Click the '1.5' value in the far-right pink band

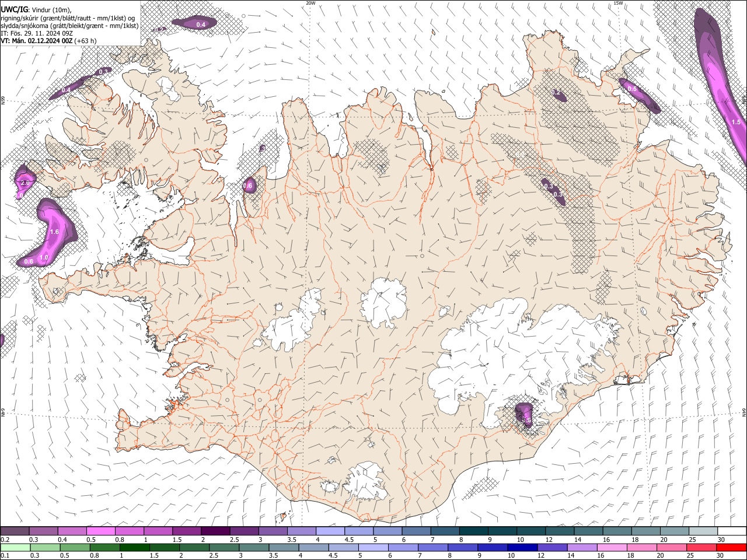[736, 122]
